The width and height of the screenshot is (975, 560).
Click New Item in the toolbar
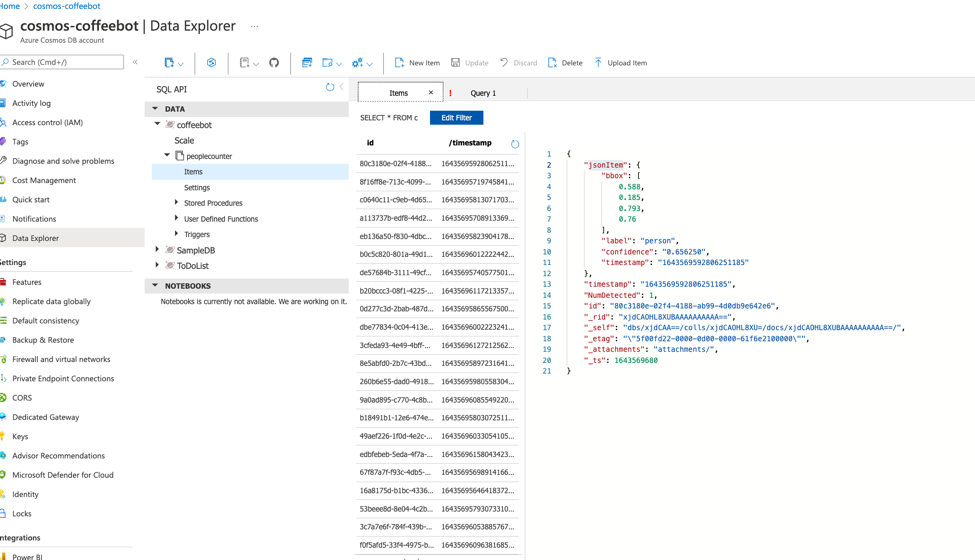[417, 63]
